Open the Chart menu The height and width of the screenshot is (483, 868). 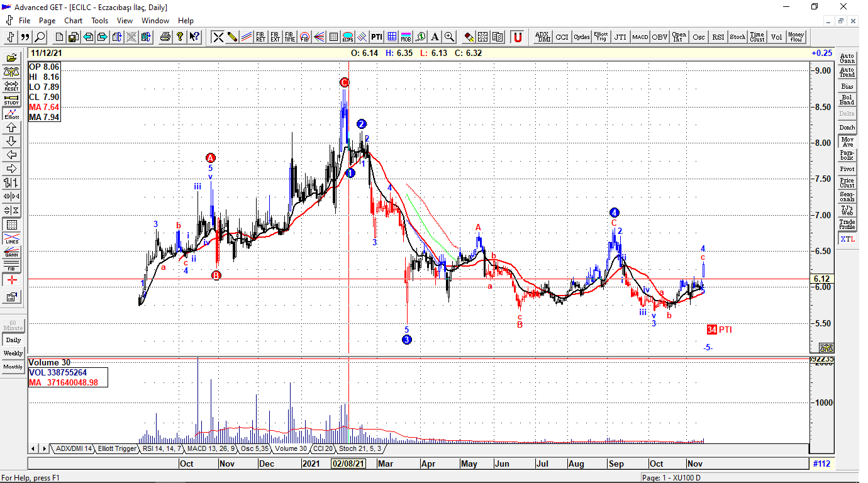pyautogui.click(x=73, y=21)
